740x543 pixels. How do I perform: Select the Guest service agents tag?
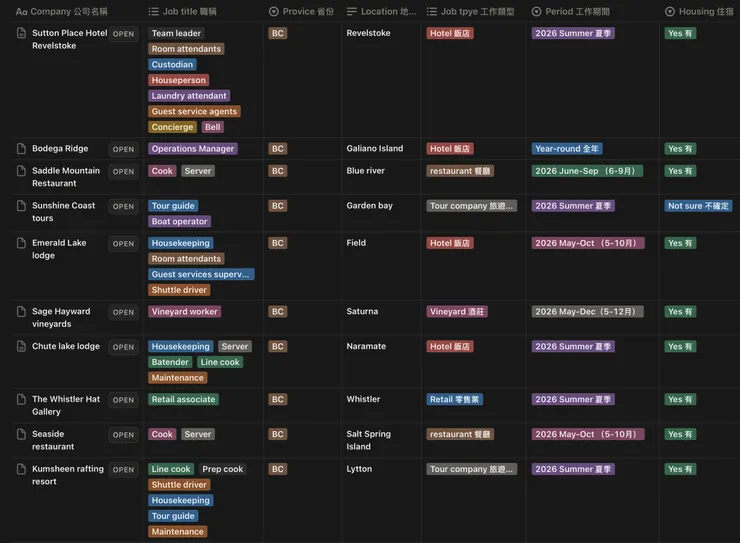(194, 111)
